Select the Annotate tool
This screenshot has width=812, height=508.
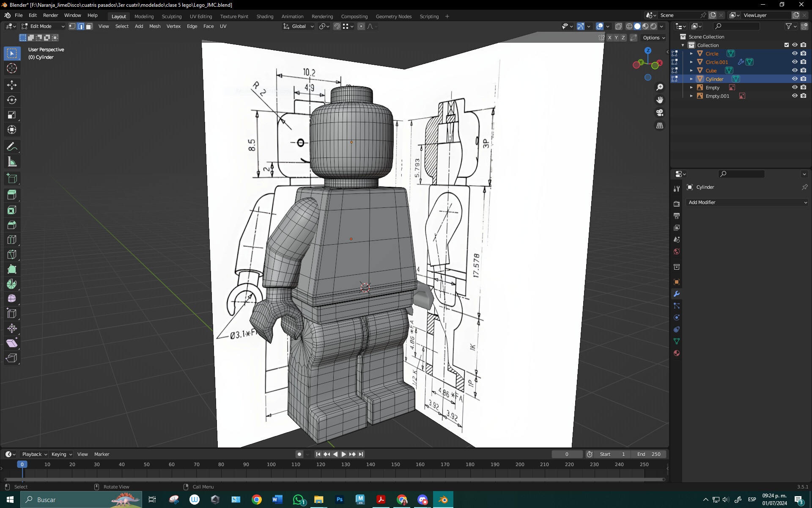pos(12,146)
